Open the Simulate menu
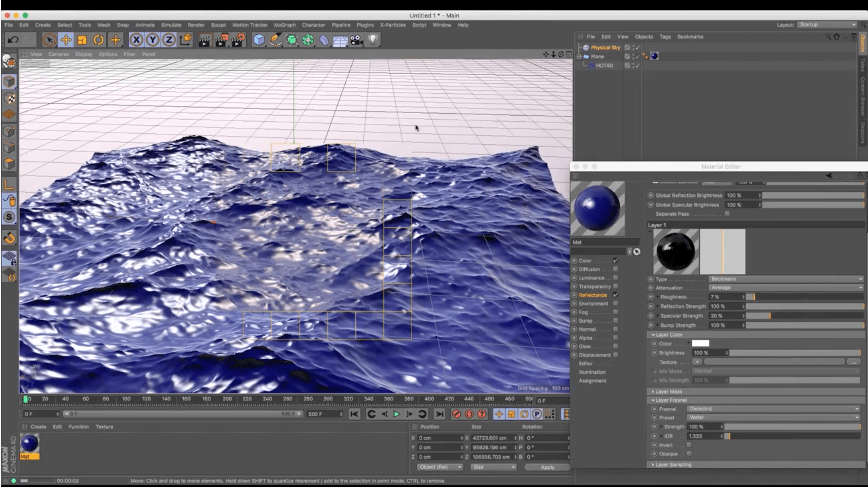868x487 pixels. [x=171, y=25]
